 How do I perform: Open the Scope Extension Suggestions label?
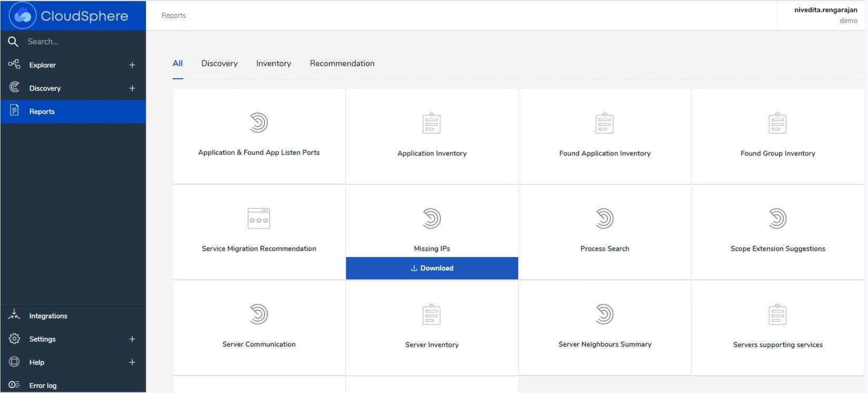click(778, 249)
